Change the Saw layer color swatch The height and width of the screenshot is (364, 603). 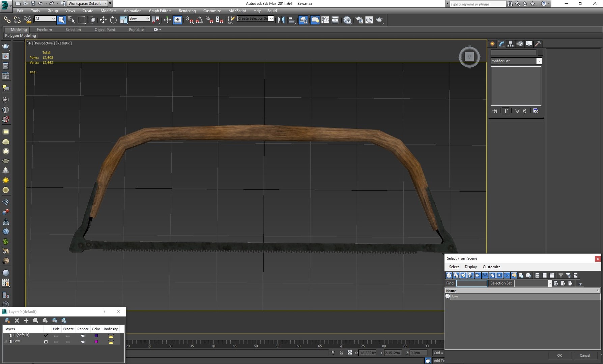click(96, 342)
